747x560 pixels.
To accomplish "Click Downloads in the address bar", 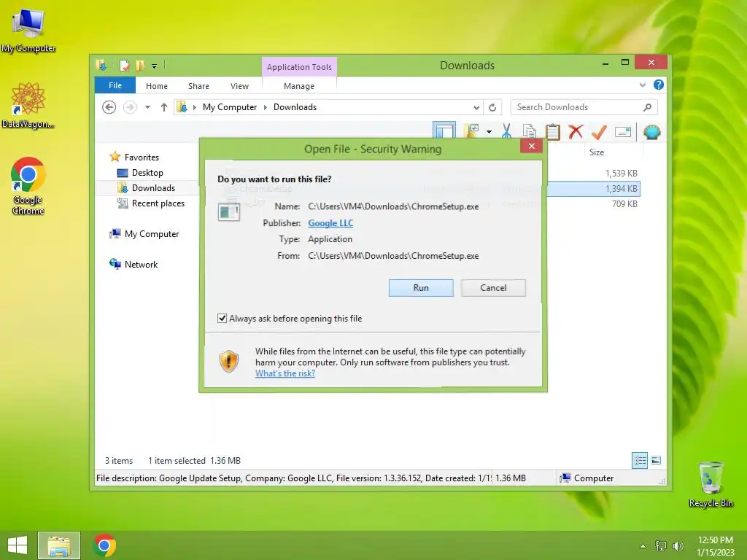I will click(x=295, y=107).
